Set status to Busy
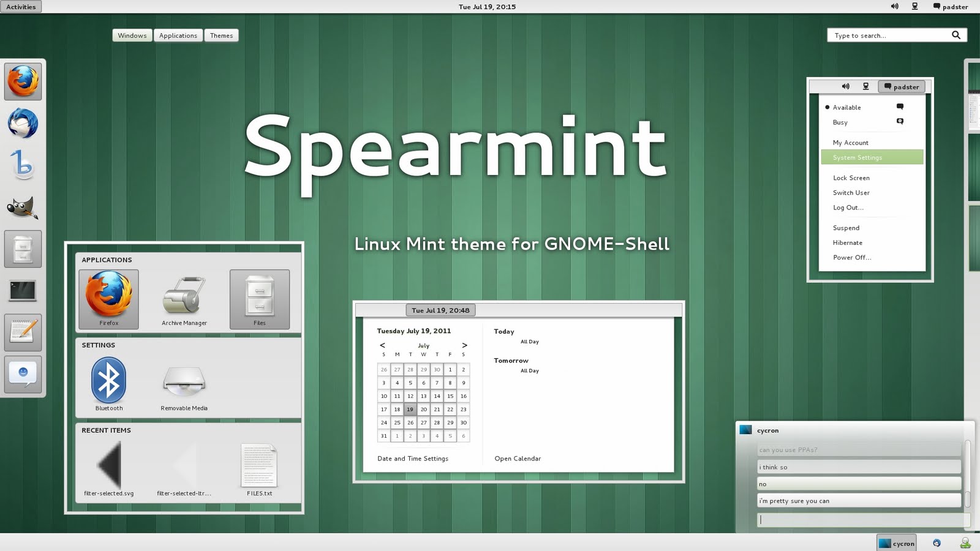Screen dimensions: 980x551 click(840, 122)
